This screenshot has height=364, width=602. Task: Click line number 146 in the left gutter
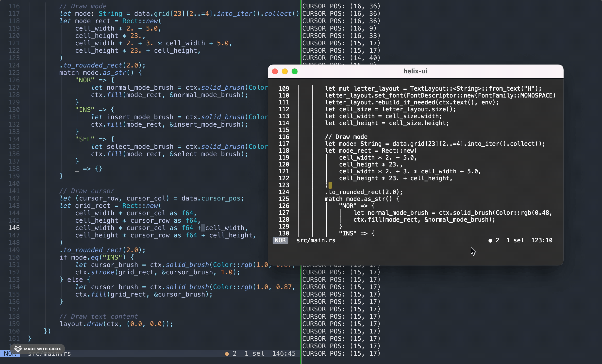[x=14, y=228]
